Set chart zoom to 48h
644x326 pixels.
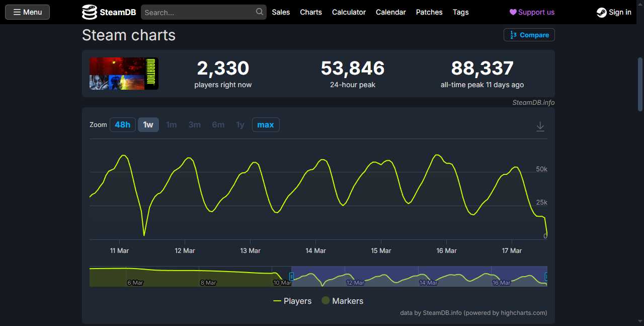click(x=123, y=124)
